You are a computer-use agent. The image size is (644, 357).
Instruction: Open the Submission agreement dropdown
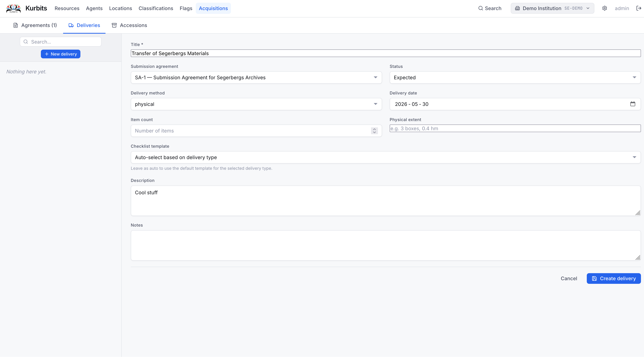(x=256, y=78)
